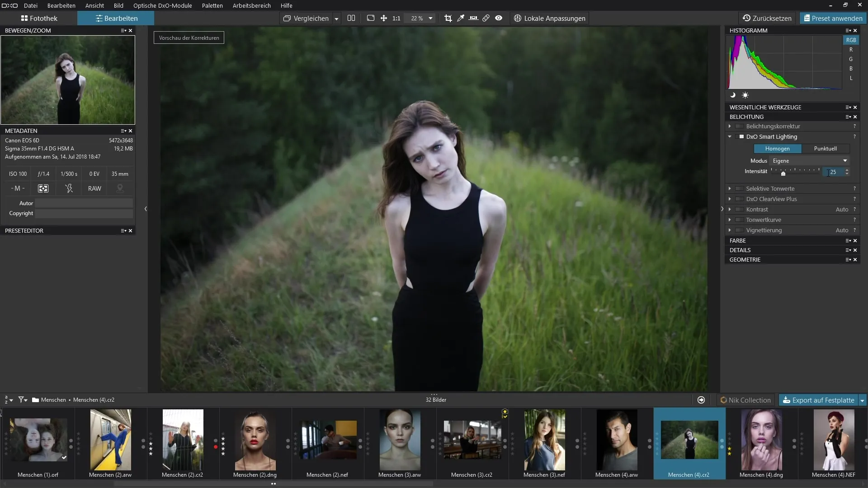Show highlight clipping sun icon
The image size is (868, 488).
point(745,95)
